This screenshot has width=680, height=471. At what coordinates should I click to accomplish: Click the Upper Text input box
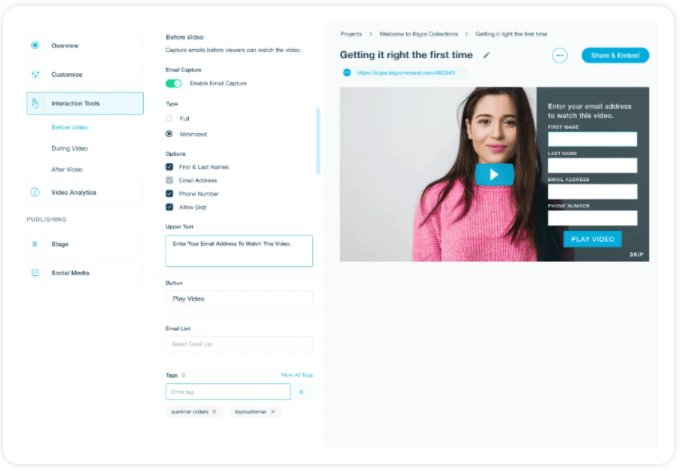[x=239, y=251]
